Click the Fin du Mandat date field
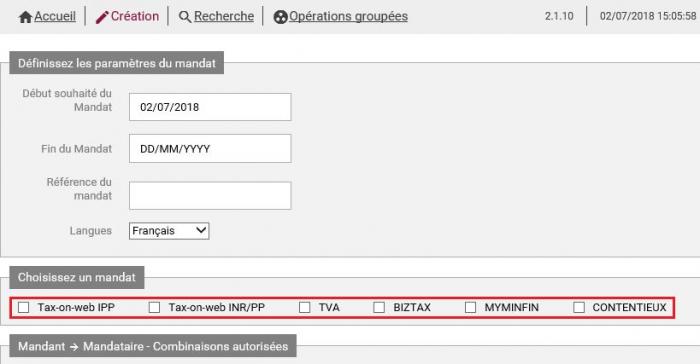700x364 pixels. point(210,149)
